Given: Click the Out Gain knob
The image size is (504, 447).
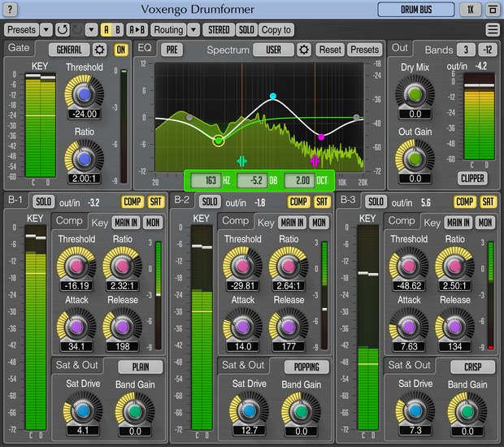Looking at the screenshot, I should [x=415, y=158].
